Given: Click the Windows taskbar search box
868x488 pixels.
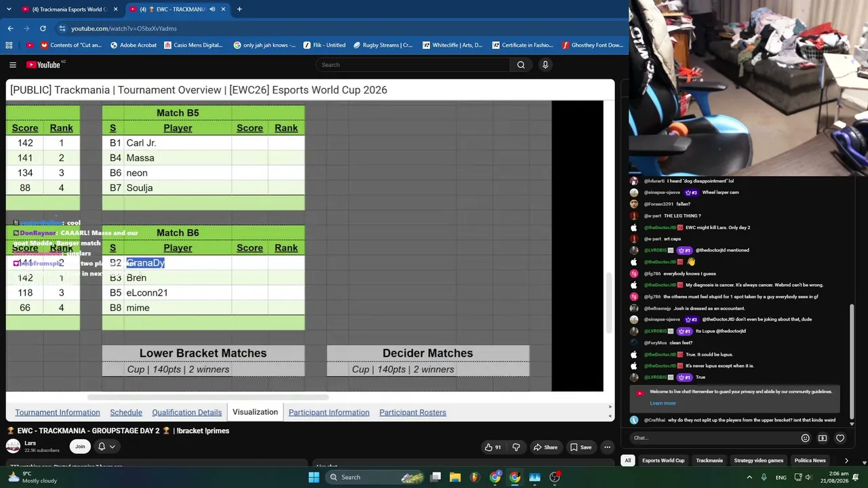Looking at the screenshot, I should 375,477.
